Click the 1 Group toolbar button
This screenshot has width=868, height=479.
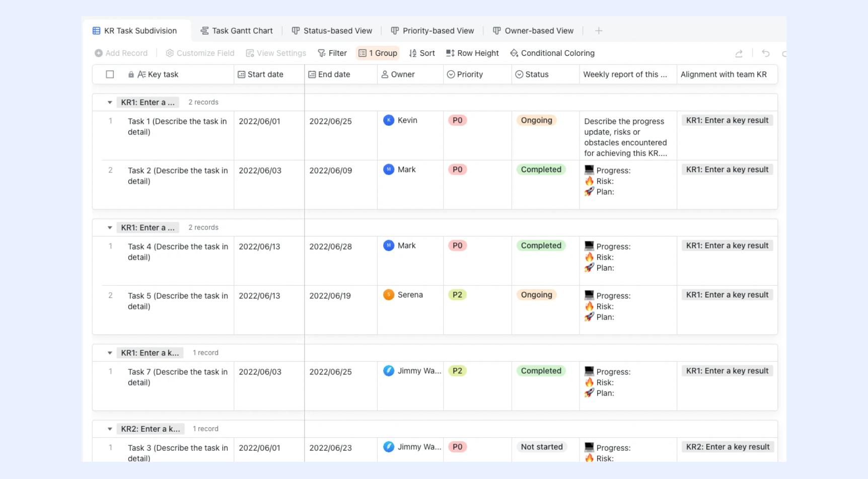pos(378,53)
